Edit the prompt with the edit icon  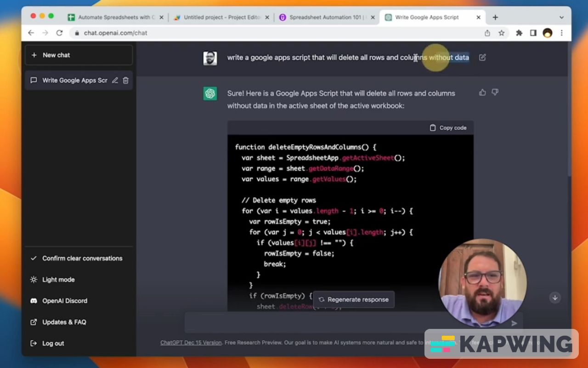coord(482,57)
